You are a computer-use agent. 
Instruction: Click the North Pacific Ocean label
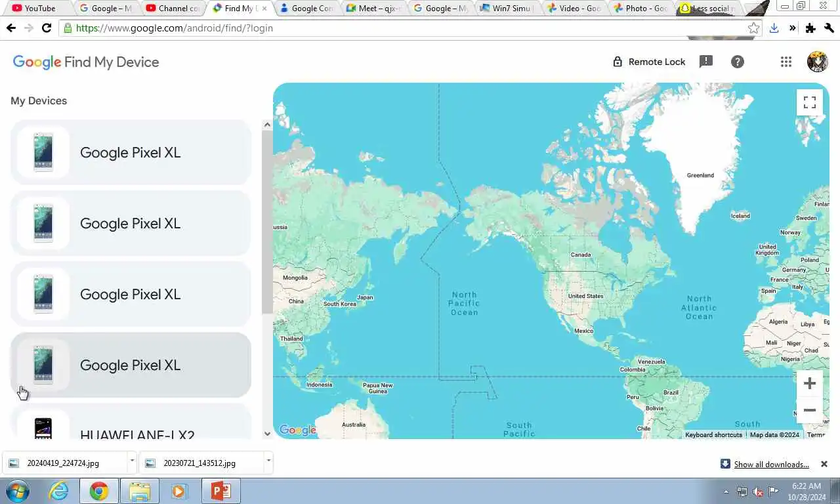click(x=464, y=304)
